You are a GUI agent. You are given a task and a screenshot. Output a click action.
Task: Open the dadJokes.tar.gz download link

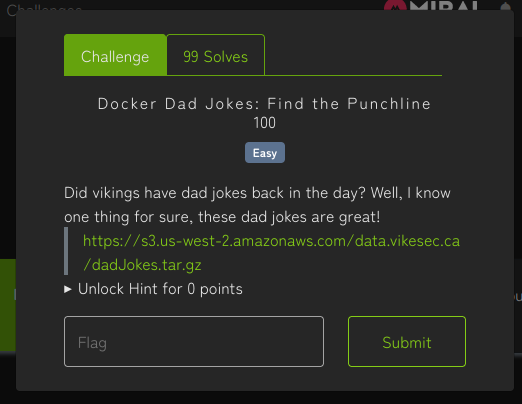click(271, 253)
